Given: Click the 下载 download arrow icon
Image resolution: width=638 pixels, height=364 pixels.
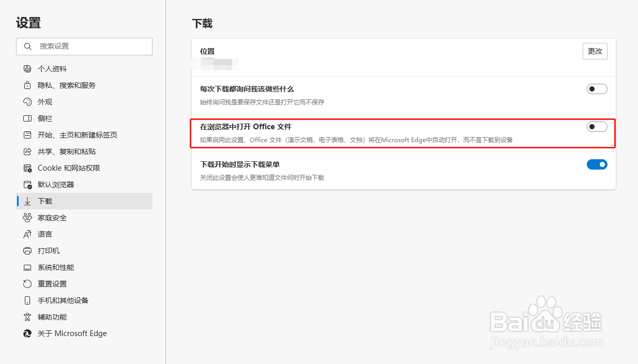Looking at the screenshot, I should (27, 201).
